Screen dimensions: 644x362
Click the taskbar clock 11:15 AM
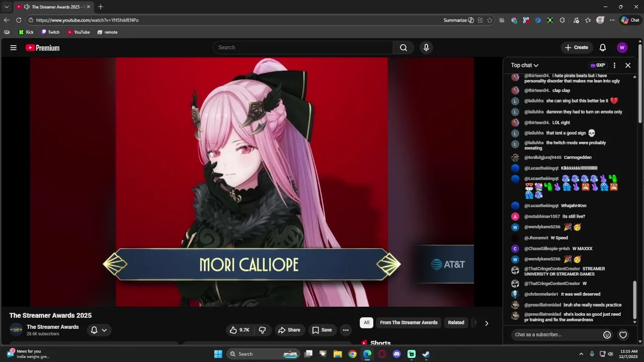point(629,354)
